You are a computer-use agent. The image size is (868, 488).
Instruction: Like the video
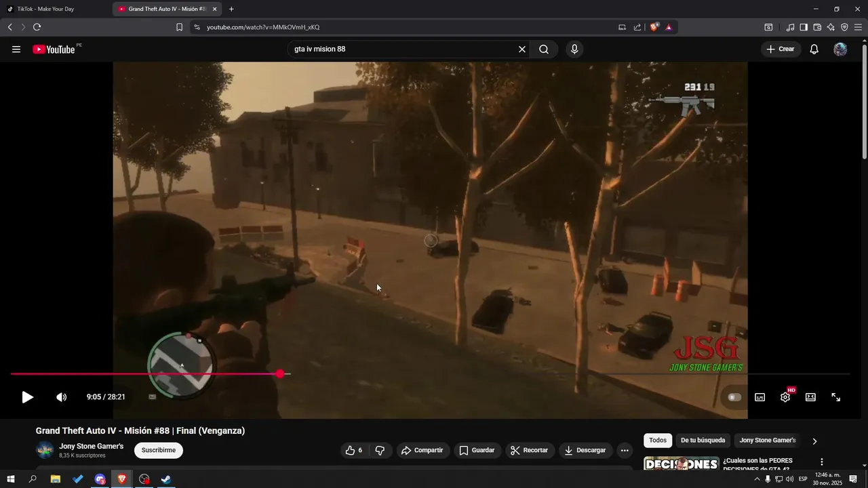(x=354, y=450)
